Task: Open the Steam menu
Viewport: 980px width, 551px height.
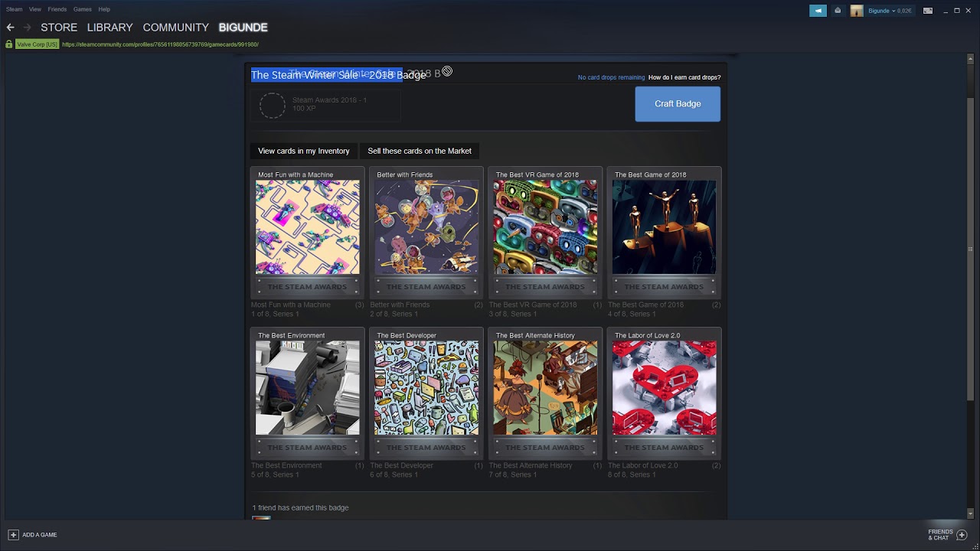Action: [x=15, y=9]
